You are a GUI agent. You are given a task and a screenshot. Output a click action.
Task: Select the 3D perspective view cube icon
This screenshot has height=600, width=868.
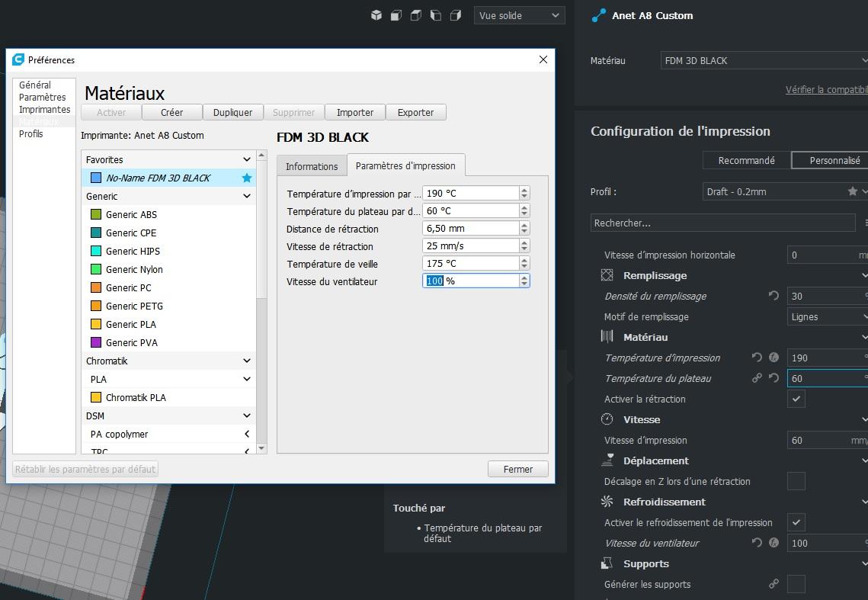pos(376,15)
